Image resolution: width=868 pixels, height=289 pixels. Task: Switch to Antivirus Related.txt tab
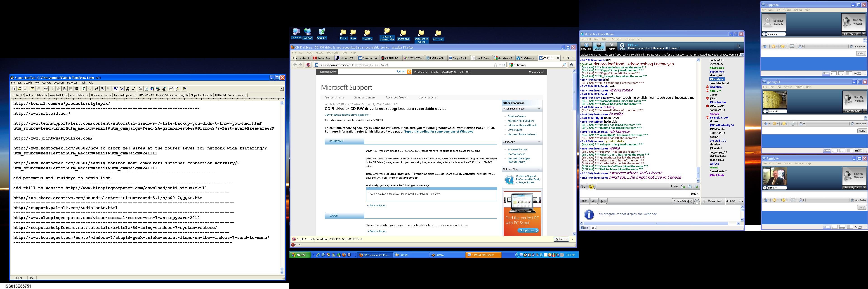tap(37, 95)
